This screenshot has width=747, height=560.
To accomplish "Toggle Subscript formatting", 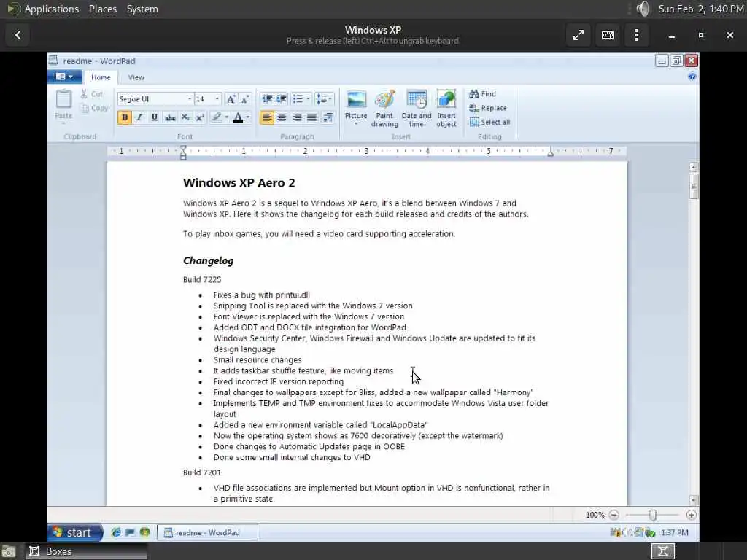I will [185, 117].
